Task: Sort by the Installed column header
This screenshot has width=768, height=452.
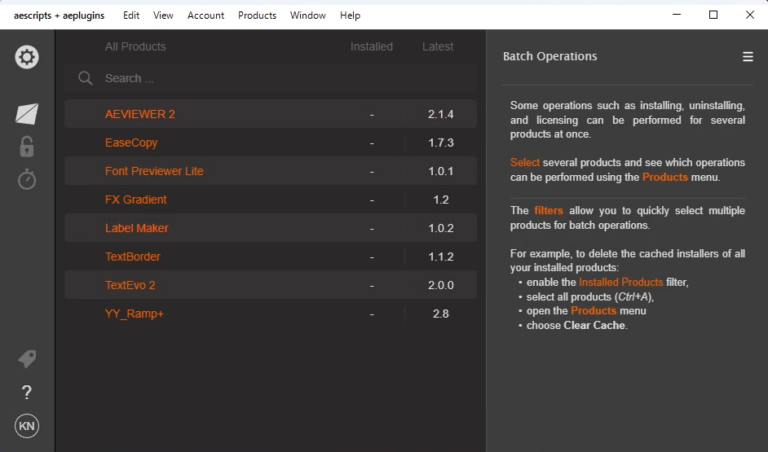Action: pos(371,47)
